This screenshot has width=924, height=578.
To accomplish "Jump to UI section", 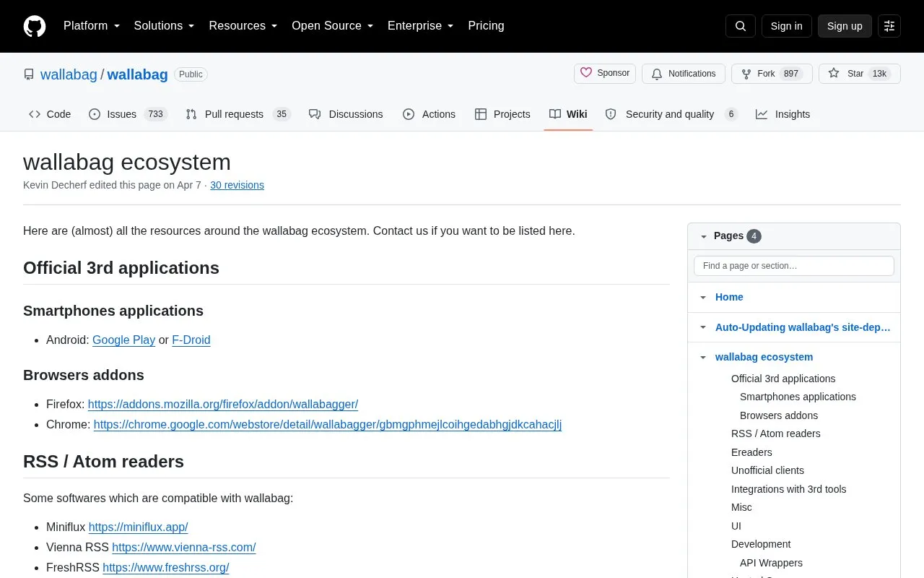I will click(x=736, y=526).
